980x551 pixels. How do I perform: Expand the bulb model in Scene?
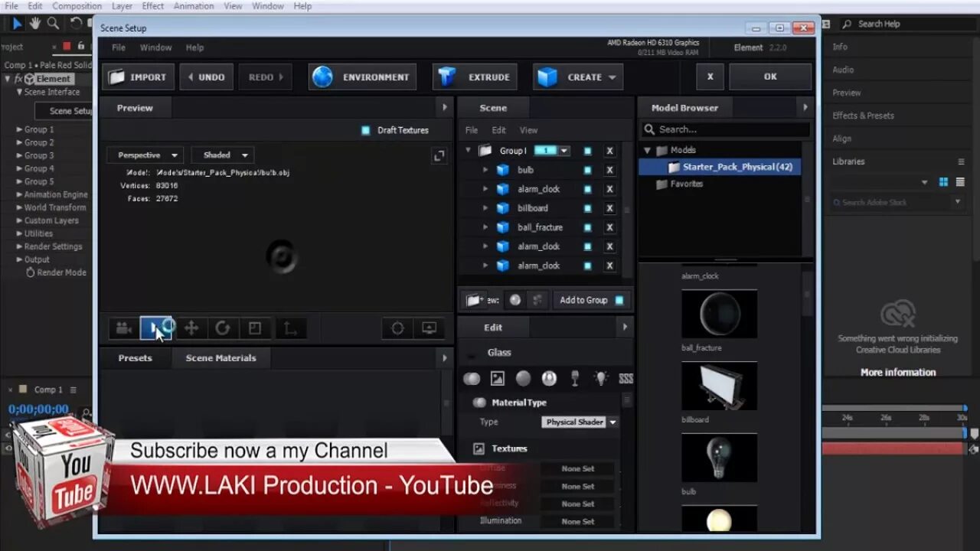click(485, 170)
